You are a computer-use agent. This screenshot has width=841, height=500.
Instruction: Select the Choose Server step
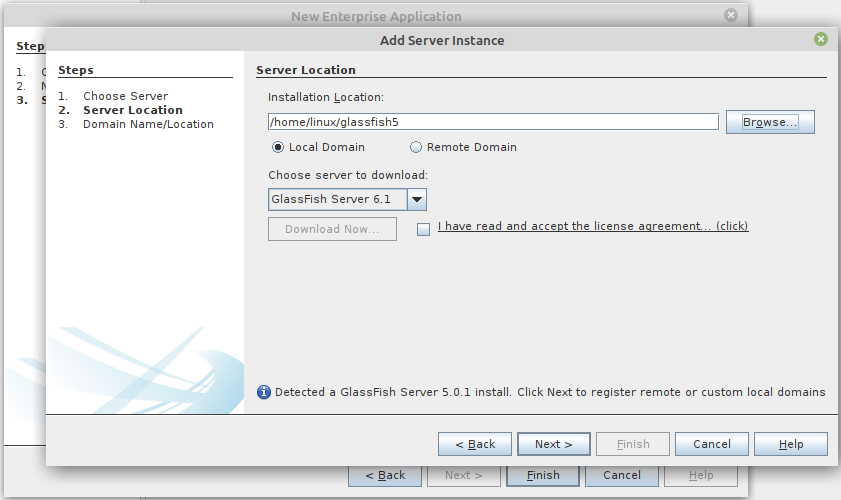pos(125,96)
